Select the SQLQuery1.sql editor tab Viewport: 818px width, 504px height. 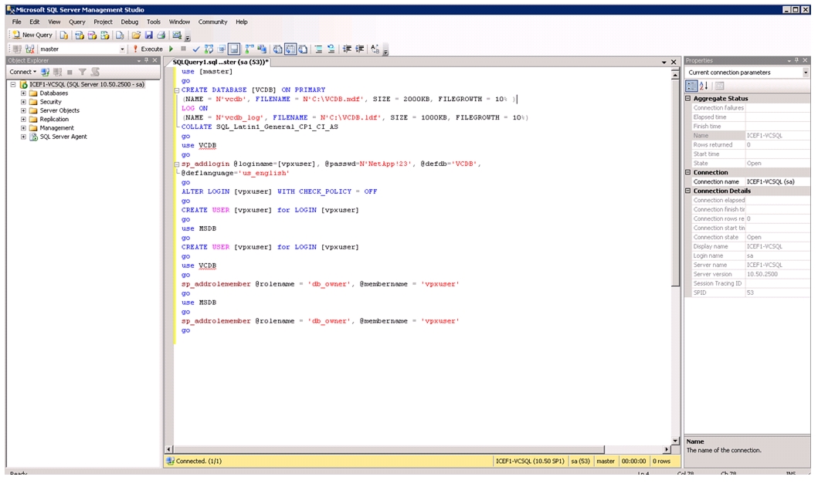point(220,62)
